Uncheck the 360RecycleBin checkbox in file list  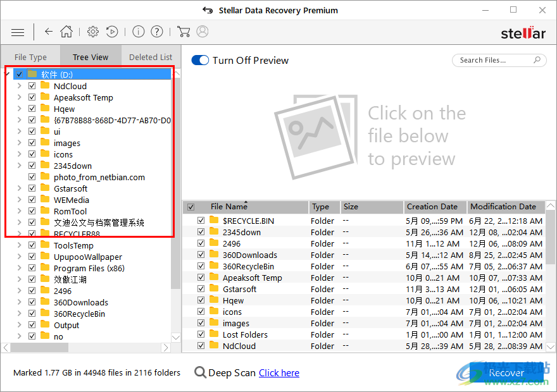(x=201, y=266)
